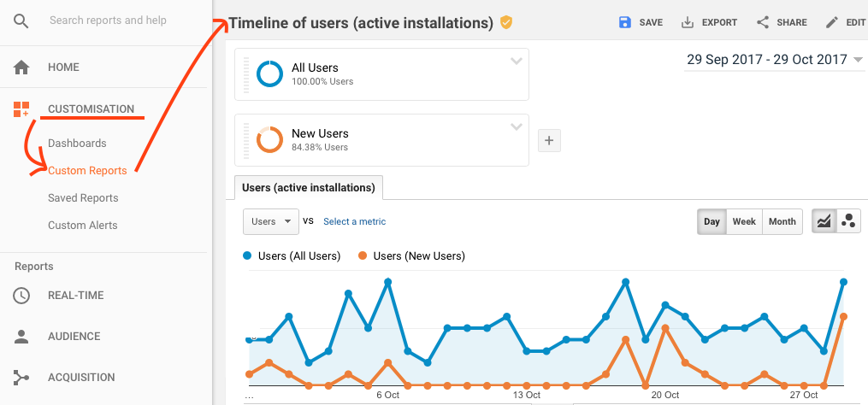Click the Acquisition branch icon
The image size is (868, 405).
(x=21, y=378)
